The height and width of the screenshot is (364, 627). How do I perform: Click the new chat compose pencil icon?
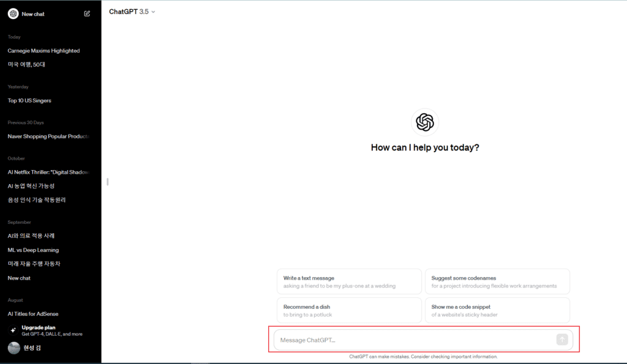pos(87,13)
